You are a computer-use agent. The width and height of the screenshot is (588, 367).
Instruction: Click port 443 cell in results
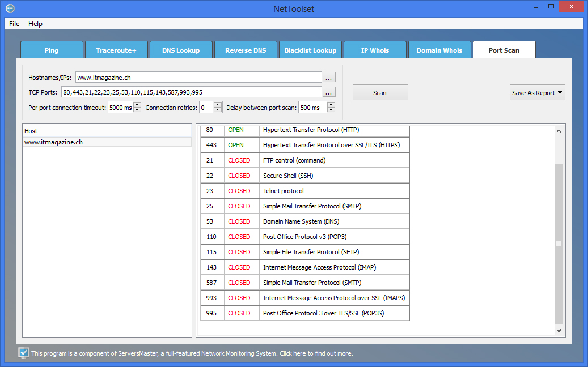click(x=213, y=145)
